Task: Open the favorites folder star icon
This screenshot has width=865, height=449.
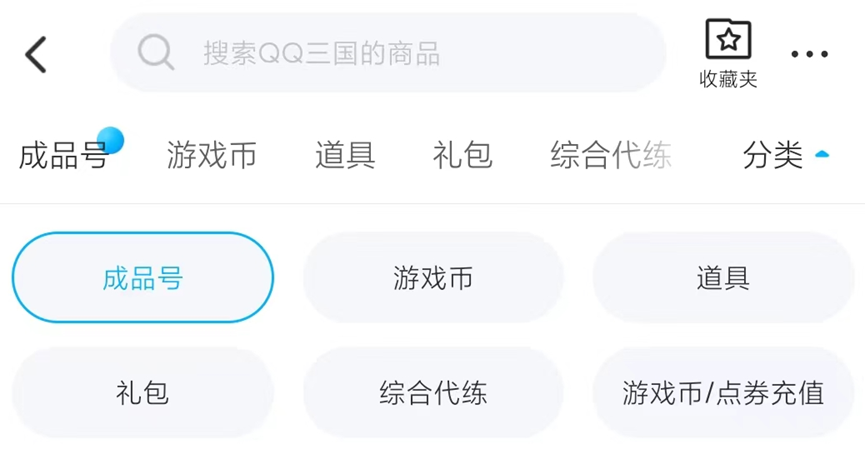Action: coord(728,41)
